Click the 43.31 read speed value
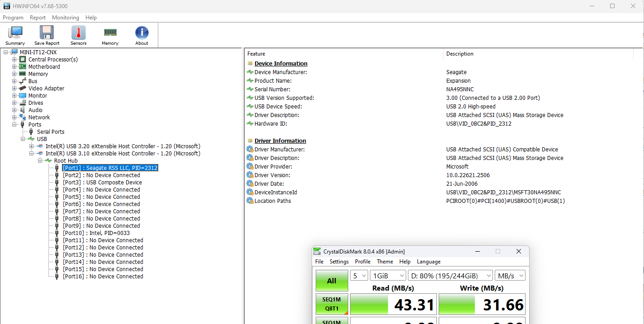Viewport: 644px width, 324px height. 414,305
